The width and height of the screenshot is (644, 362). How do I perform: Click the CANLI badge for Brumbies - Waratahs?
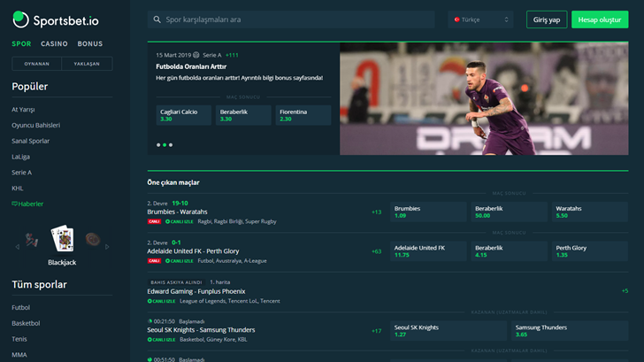click(x=154, y=221)
